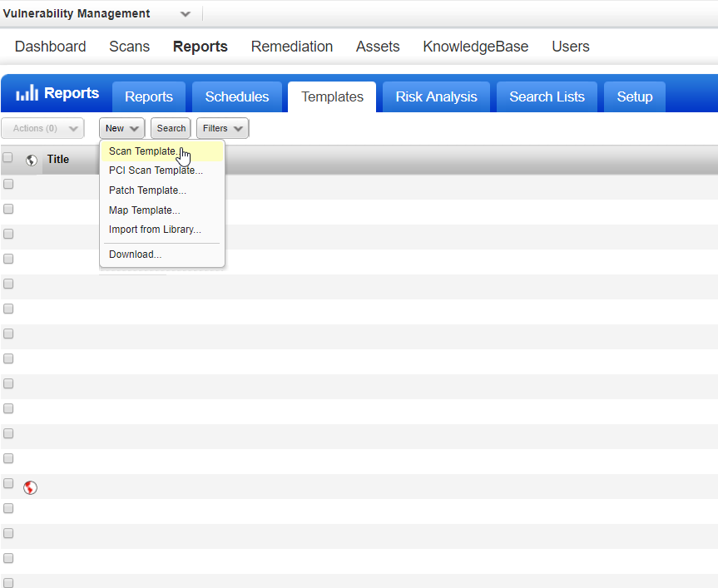Choose Download from the New menu
Viewport: 718px width, 588px height.
[134, 254]
